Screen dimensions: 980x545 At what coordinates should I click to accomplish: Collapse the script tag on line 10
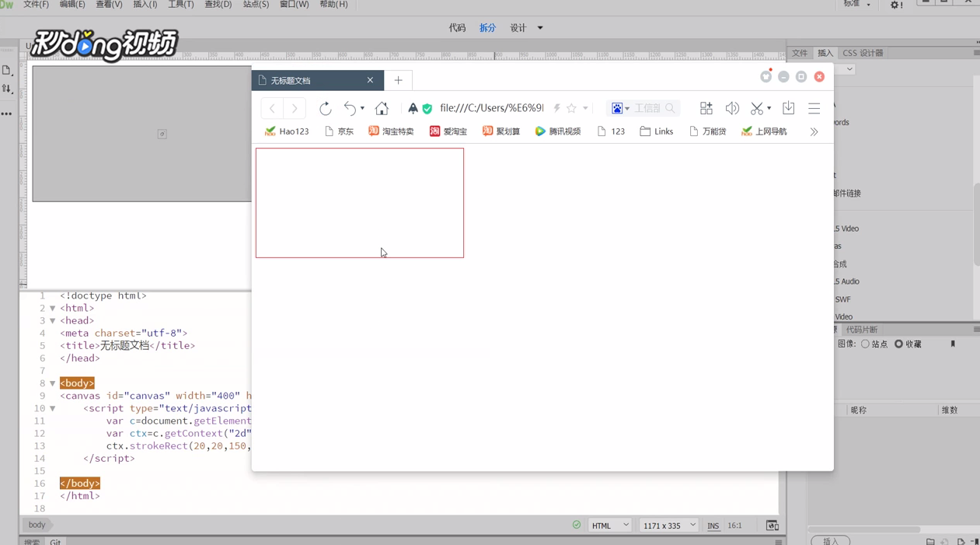53,409
